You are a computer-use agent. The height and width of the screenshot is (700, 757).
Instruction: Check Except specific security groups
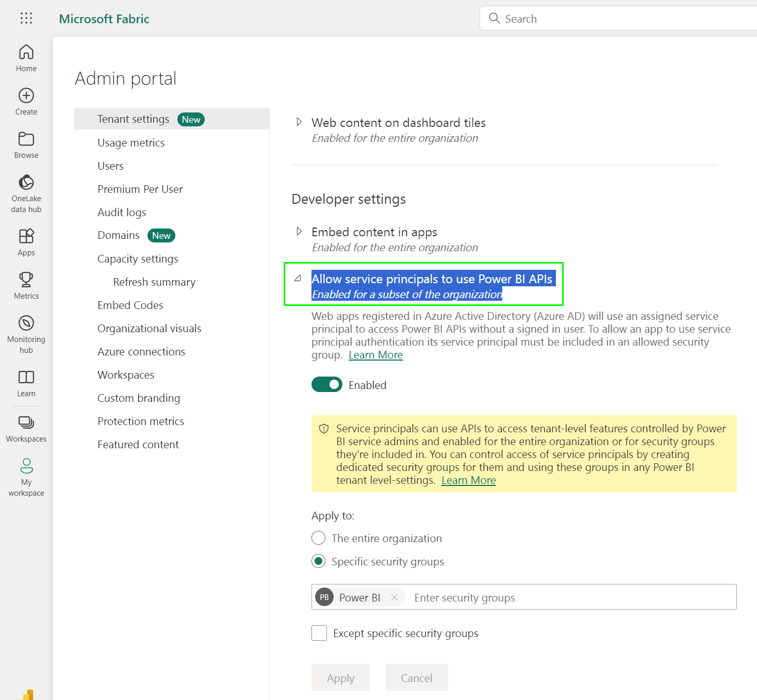tap(319, 633)
